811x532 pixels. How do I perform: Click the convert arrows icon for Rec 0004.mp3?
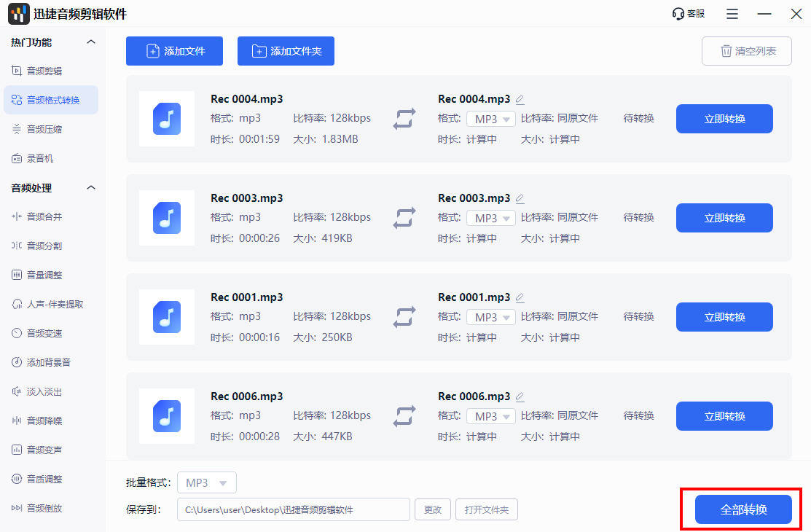pos(404,119)
